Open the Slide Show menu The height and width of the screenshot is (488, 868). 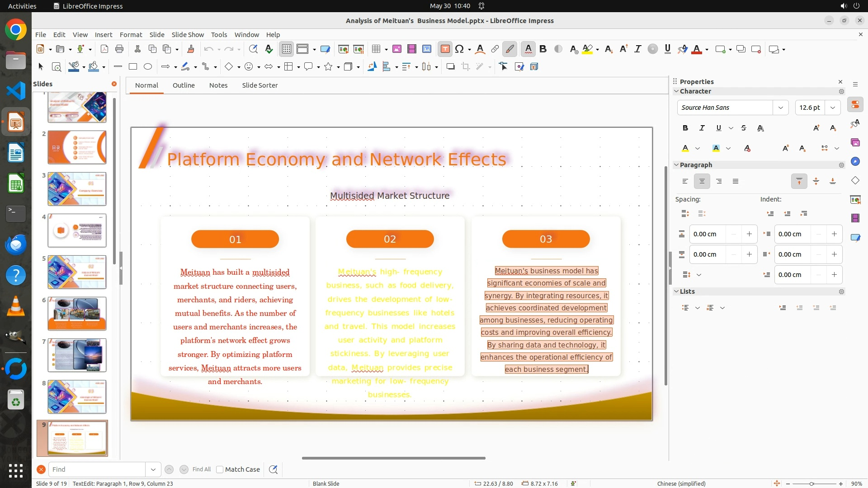tap(188, 35)
